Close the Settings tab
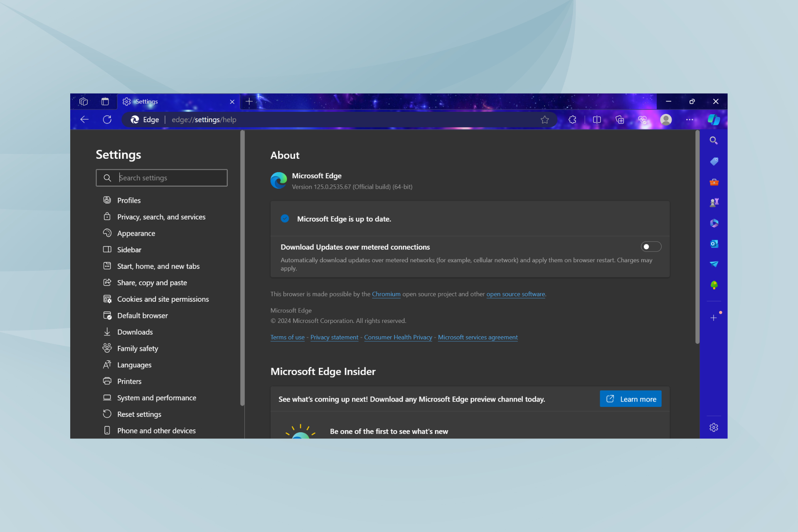The image size is (798, 532). (x=232, y=102)
